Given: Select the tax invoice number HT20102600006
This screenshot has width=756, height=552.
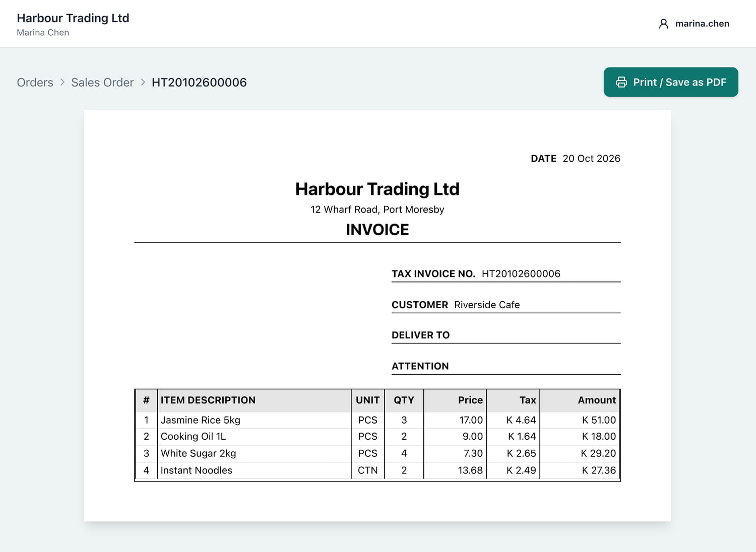Looking at the screenshot, I should pyautogui.click(x=521, y=274).
